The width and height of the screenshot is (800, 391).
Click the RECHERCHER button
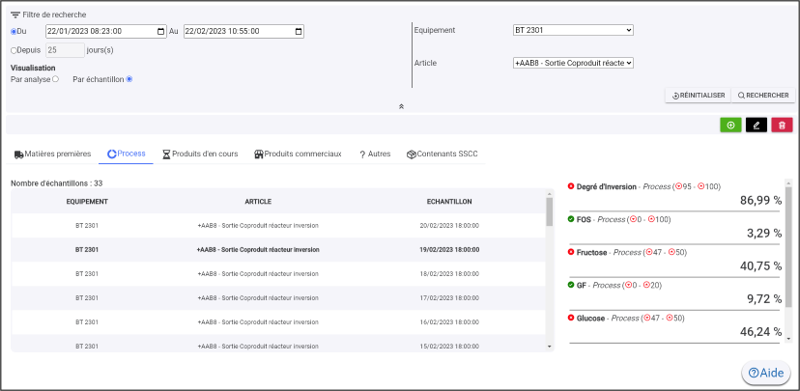[763, 95]
